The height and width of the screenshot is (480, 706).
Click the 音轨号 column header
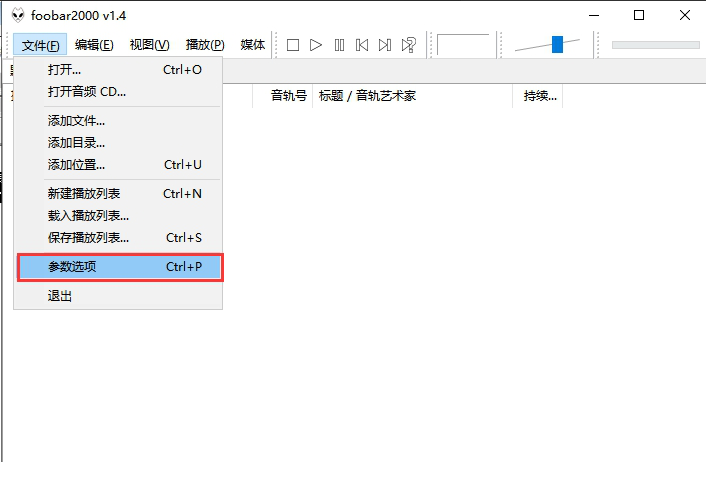click(283, 95)
